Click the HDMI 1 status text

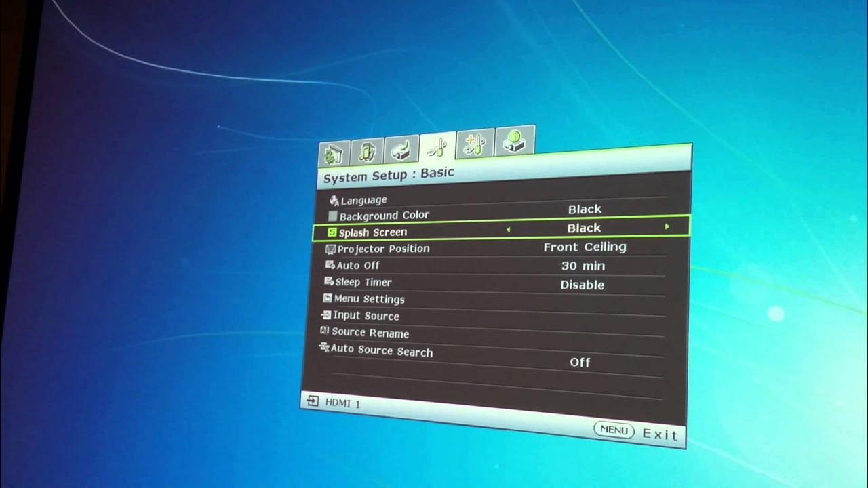(342, 403)
